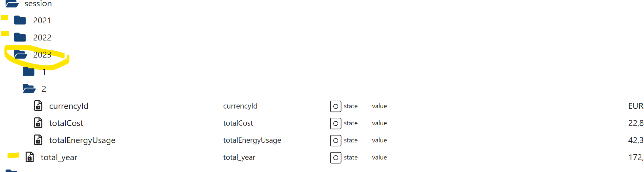Screen dimensions: 644x172
Task: Click the 42,3 totalEnergyUsage value
Action: (x=635, y=140)
